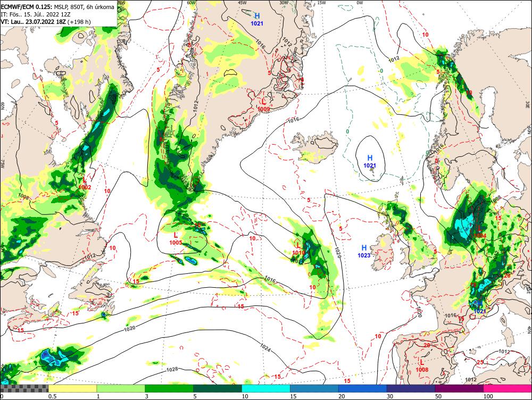The height and width of the screenshot is (400, 532).
Task: Click the 15W longitude label
Action: tap(321, 3)
